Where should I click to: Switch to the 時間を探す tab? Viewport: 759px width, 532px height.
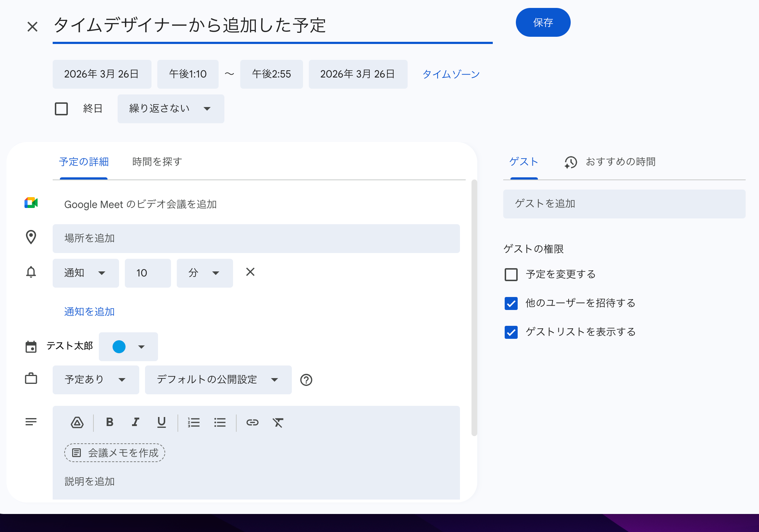pos(157,162)
